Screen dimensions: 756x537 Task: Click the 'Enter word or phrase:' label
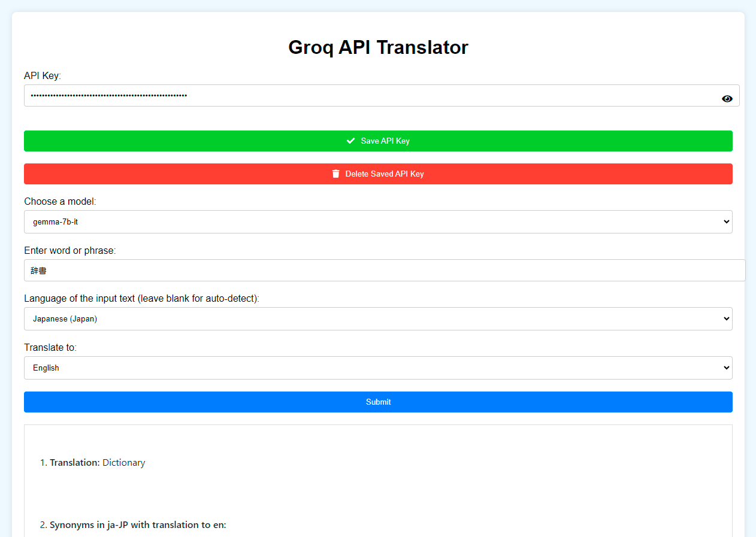(x=70, y=250)
